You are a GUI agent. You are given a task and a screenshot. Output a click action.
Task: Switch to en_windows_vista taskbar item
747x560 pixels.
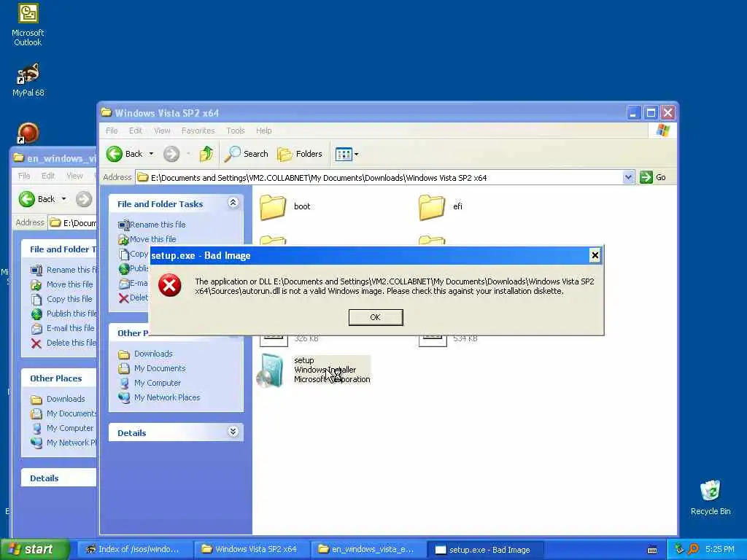368,550
